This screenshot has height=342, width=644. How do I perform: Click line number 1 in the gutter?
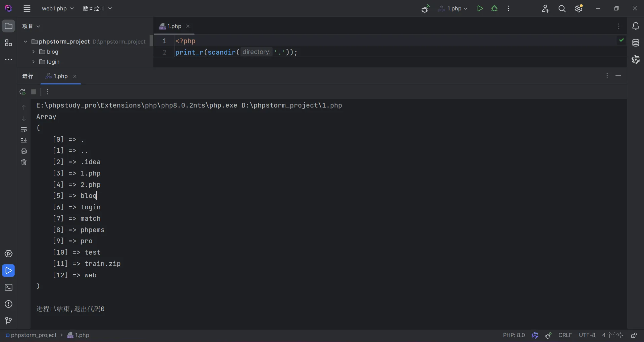pos(165,41)
